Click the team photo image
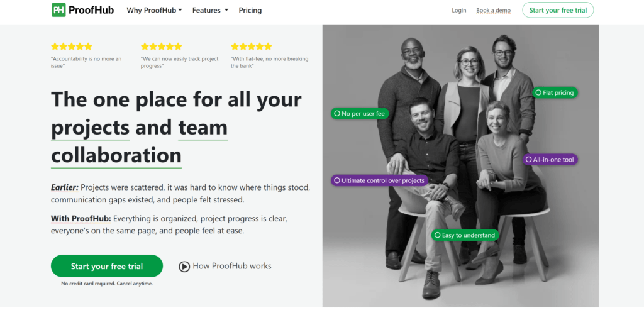Image resolution: width=644 pixels, height=315 pixels. 460,166
